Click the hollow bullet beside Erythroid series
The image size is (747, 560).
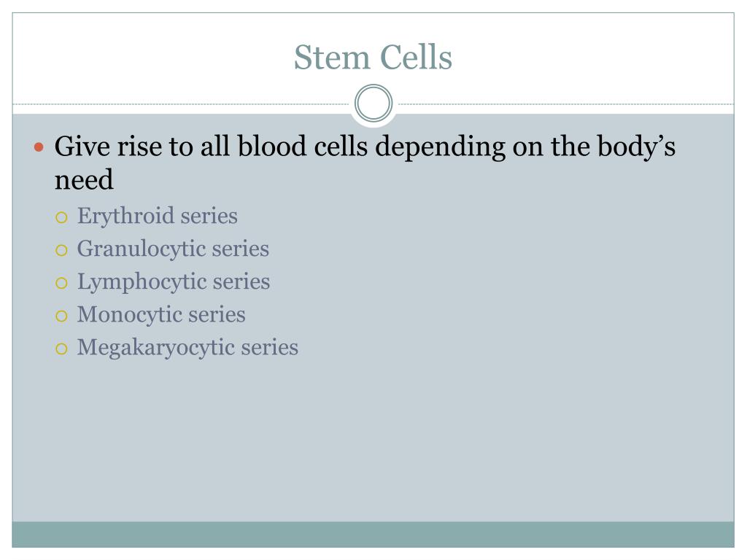[x=61, y=218]
